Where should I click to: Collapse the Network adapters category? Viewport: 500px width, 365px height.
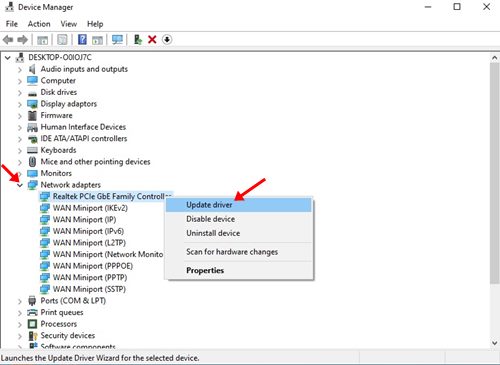click(20, 185)
